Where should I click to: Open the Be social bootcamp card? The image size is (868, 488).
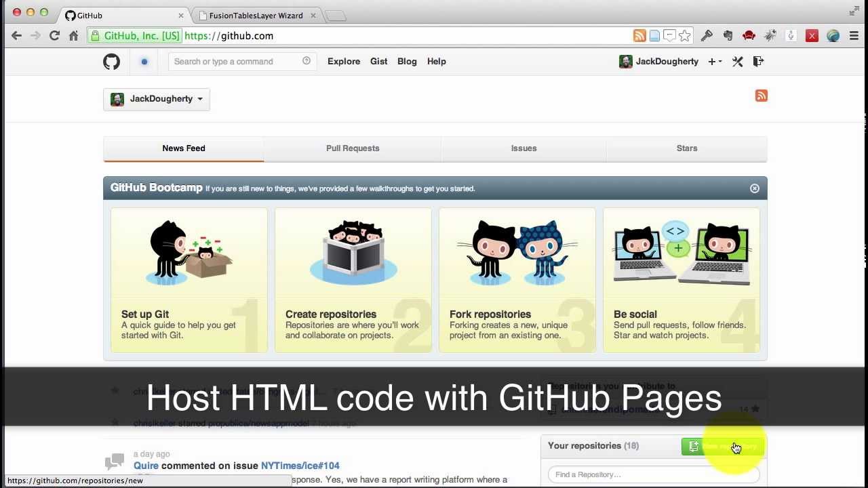682,280
